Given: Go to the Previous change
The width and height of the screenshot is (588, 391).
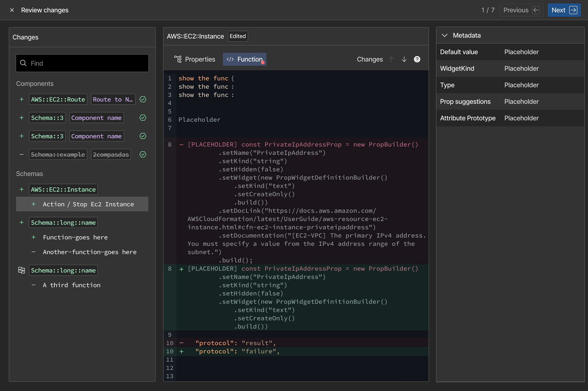Looking at the screenshot, I should tap(521, 10).
